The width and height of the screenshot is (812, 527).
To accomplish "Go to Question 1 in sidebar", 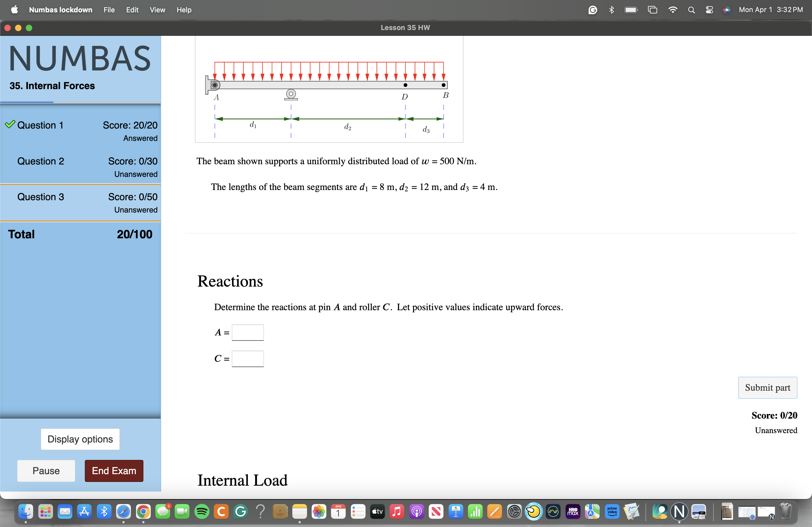I will [x=40, y=125].
